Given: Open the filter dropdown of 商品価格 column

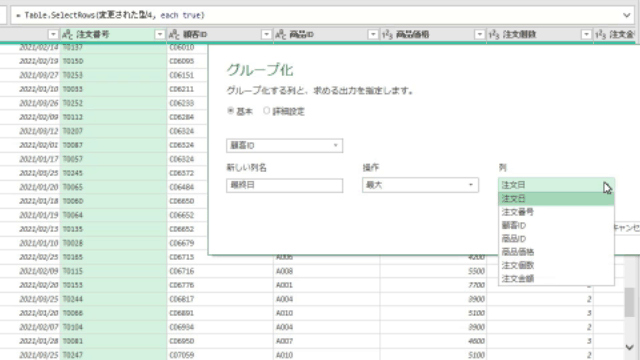Looking at the screenshot, I should click(480, 35).
